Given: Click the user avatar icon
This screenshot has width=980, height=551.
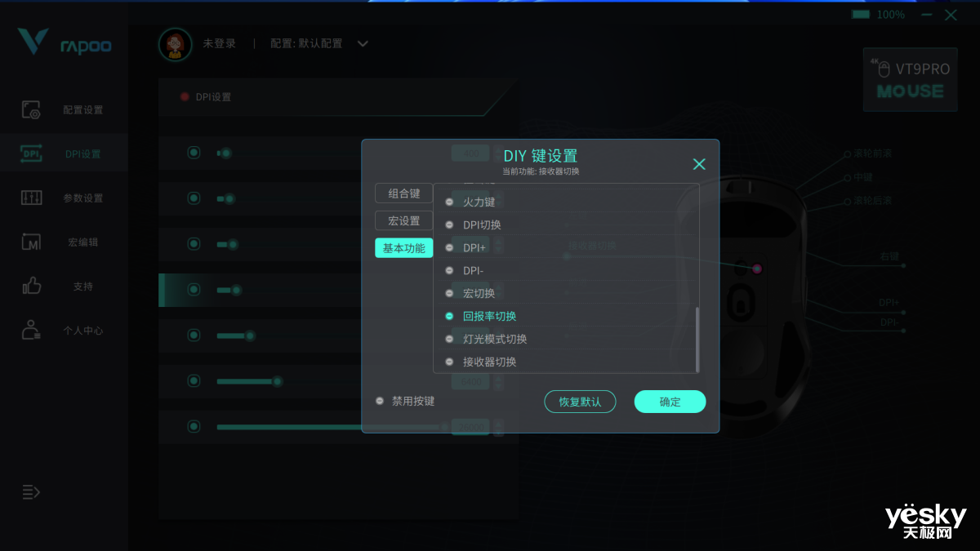Looking at the screenshot, I should coord(175,44).
